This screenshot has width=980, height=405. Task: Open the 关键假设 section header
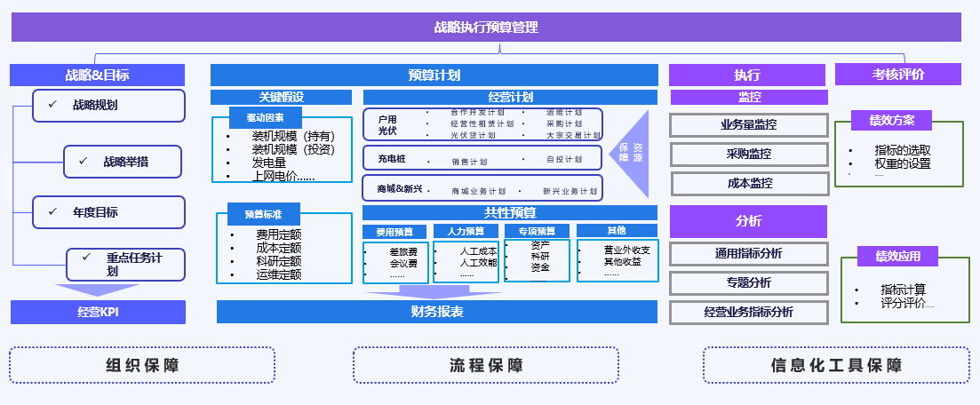click(282, 97)
